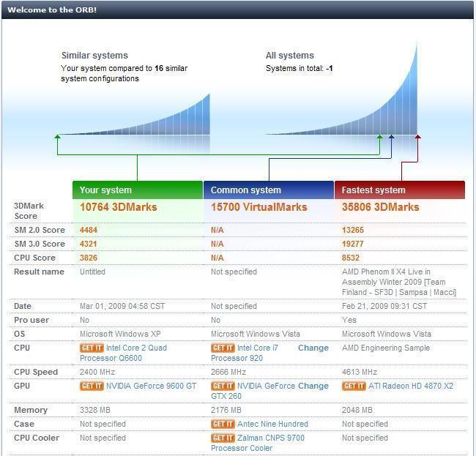Click Pro user value Yes

coord(349,320)
